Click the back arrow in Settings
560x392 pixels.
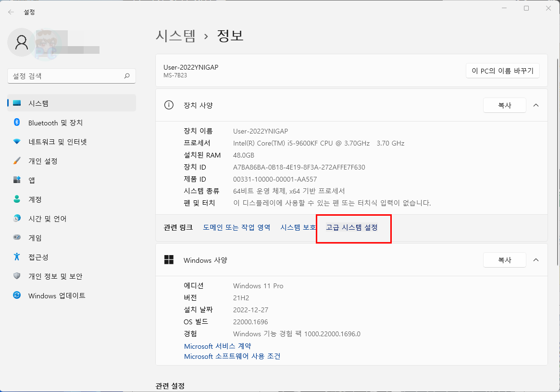coord(11,12)
